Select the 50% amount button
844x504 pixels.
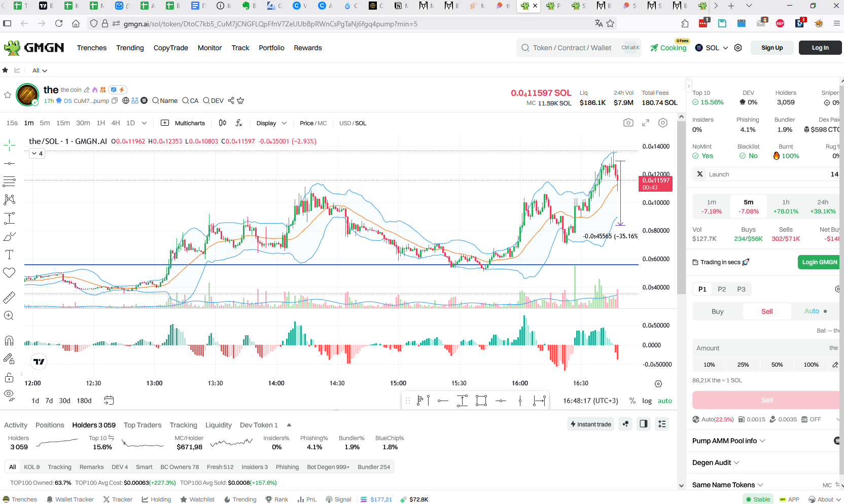click(x=777, y=365)
